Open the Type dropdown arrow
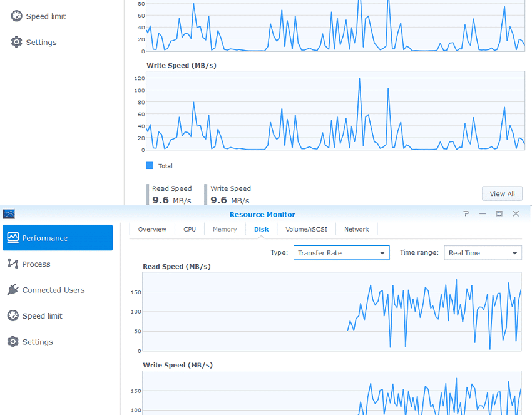 coord(382,253)
